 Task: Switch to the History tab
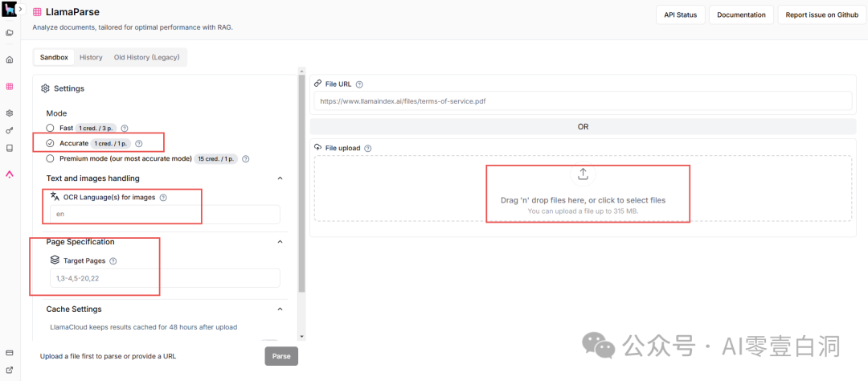coord(91,57)
